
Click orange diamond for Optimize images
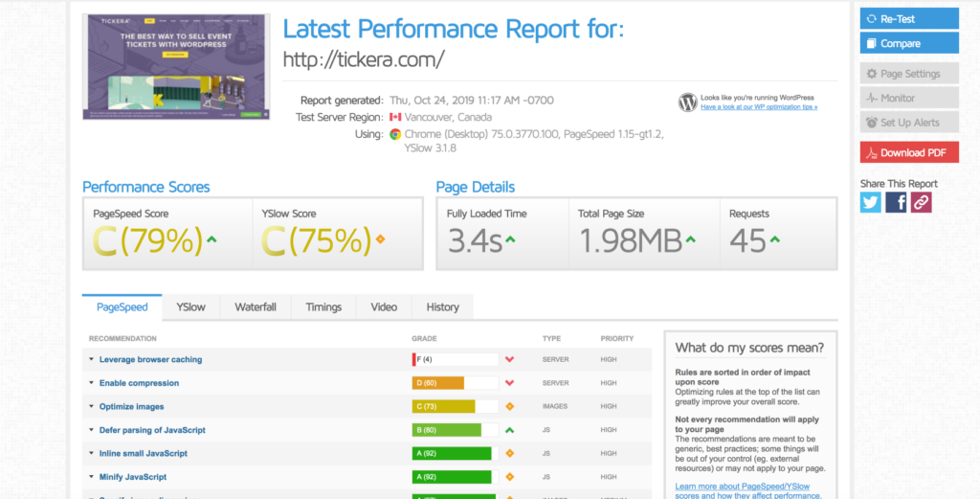tap(509, 406)
